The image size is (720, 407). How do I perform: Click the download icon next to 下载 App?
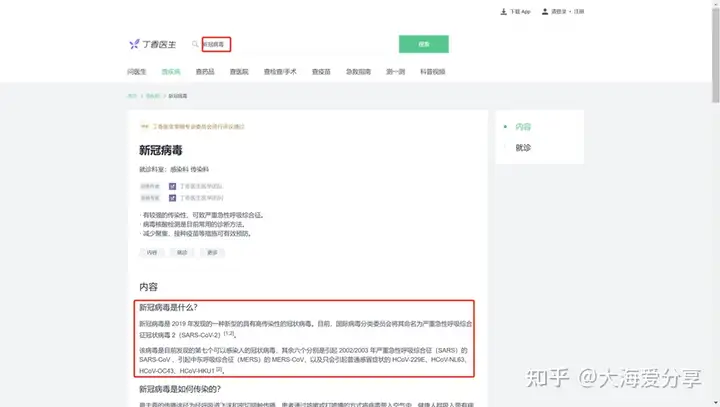pos(504,11)
